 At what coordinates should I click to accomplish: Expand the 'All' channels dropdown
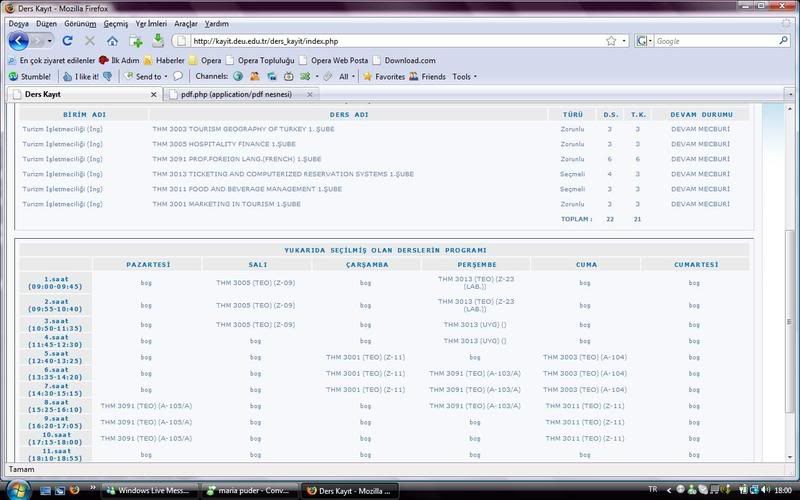tap(346, 76)
